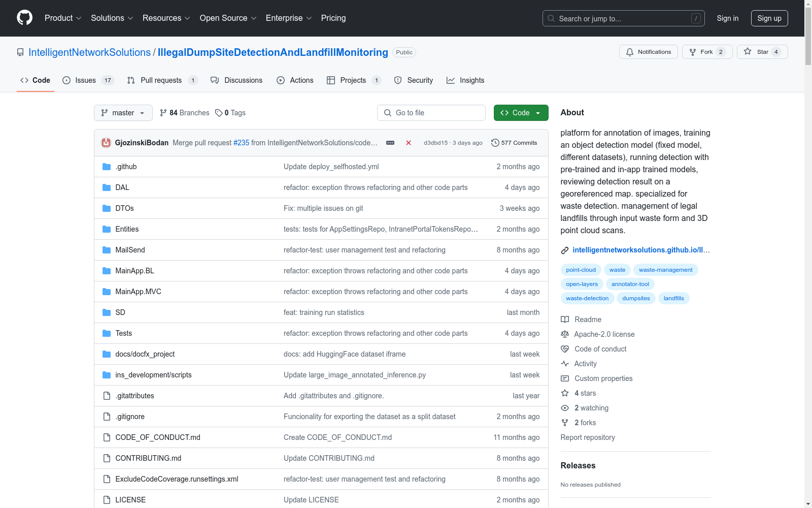Click the DAL folder icon
The width and height of the screenshot is (812, 508).
pyautogui.click(x=107, y=187)
